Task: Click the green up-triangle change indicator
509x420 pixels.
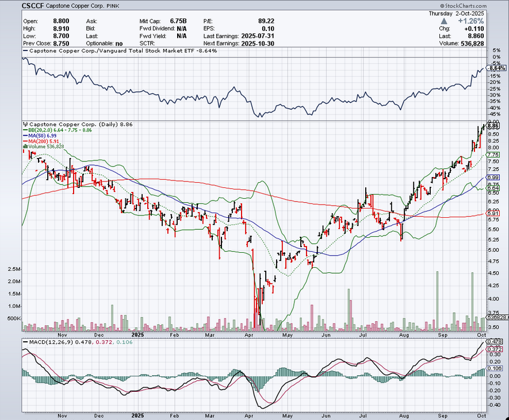Action: (x=444, y=21)
